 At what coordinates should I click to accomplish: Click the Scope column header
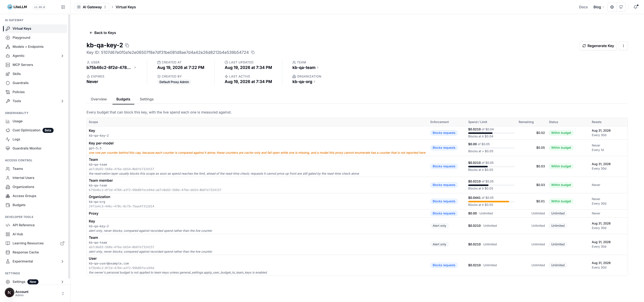click(x=93, y=122)
